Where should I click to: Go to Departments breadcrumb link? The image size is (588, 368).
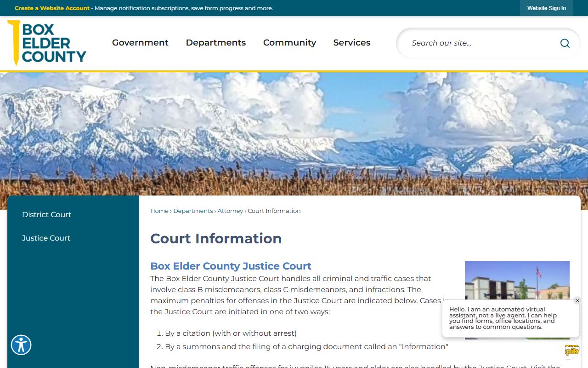[x=193, y=211]
